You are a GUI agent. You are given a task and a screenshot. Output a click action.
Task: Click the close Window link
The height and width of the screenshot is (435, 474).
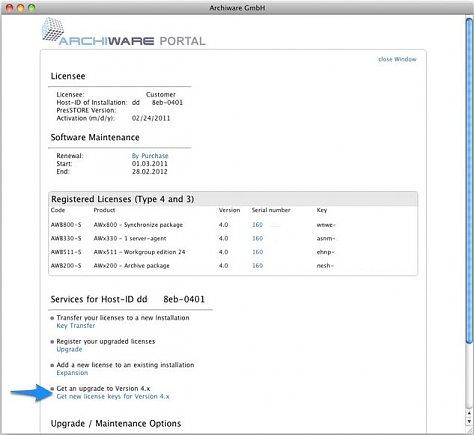click(397, 59)
